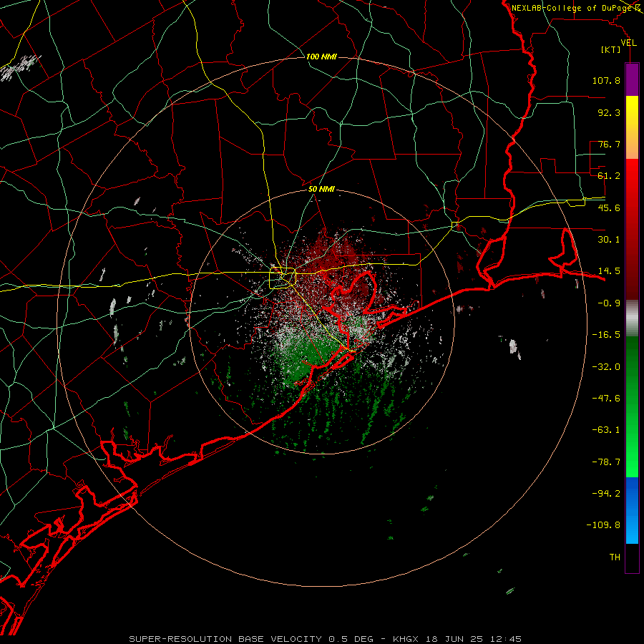The width and height of the screenshot is (644, 644).
Task: Click the 61.2 velocity scale value
Action: click(x=609, y=176)
